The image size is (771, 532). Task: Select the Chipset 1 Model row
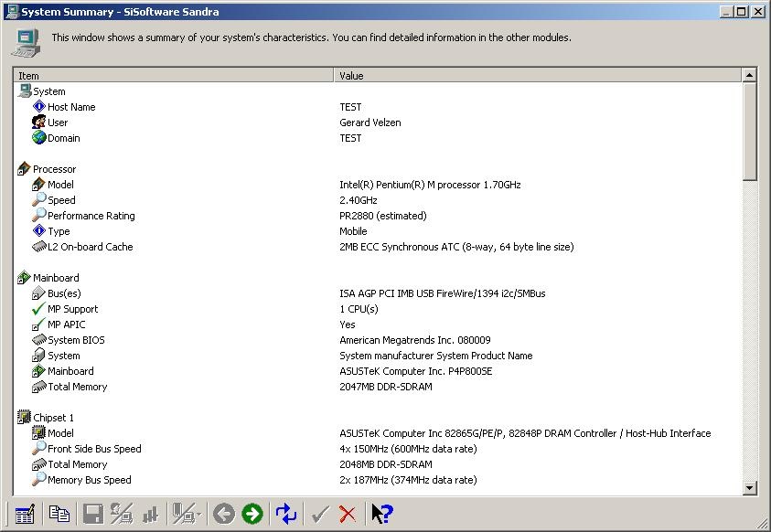point(377,432)
